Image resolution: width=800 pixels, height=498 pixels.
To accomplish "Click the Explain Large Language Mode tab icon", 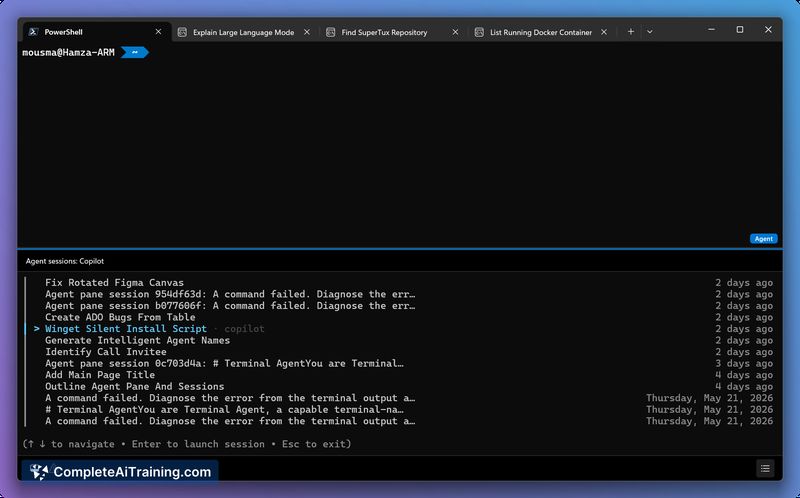I will 182,32.
